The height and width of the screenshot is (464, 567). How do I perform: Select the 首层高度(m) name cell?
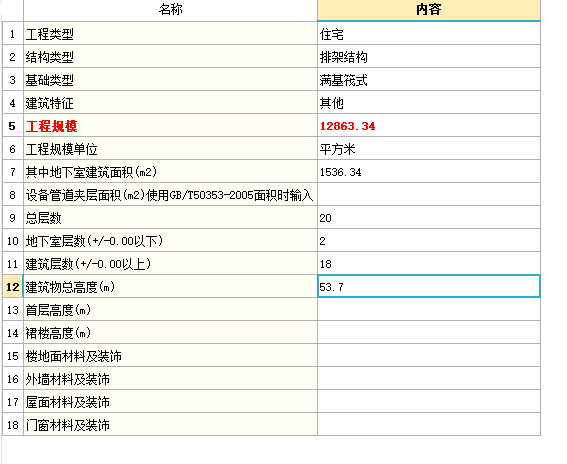tap(170, 309)
